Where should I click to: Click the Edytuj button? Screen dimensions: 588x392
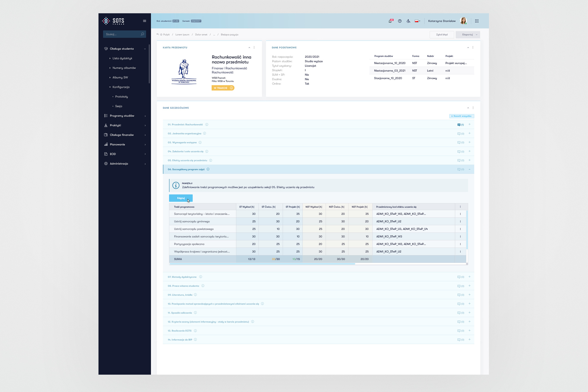pos(181,198)
